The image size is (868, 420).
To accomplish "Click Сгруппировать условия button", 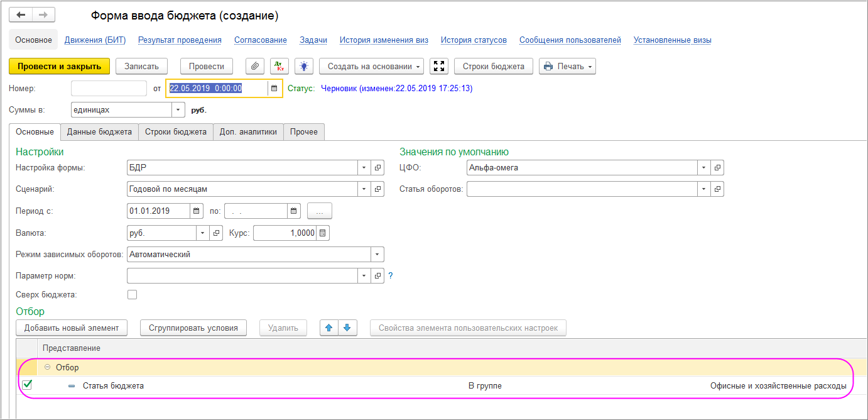I will 193,328.
